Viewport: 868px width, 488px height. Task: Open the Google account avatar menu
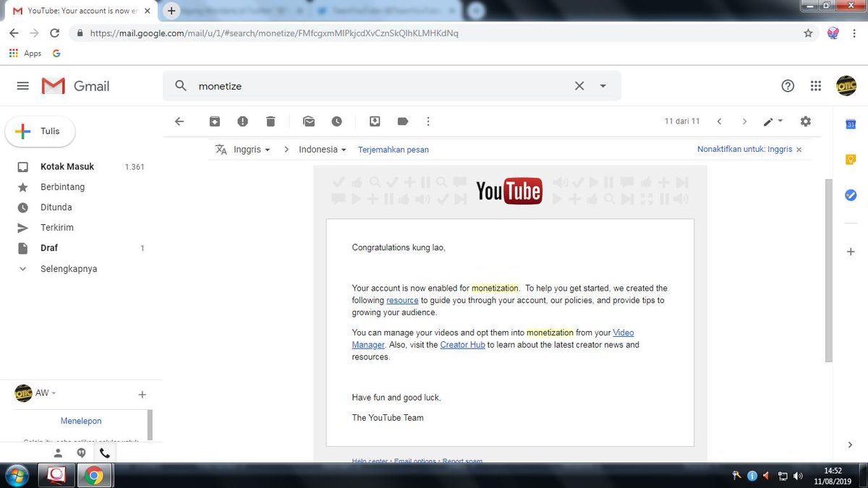click(x=846, y=86)
